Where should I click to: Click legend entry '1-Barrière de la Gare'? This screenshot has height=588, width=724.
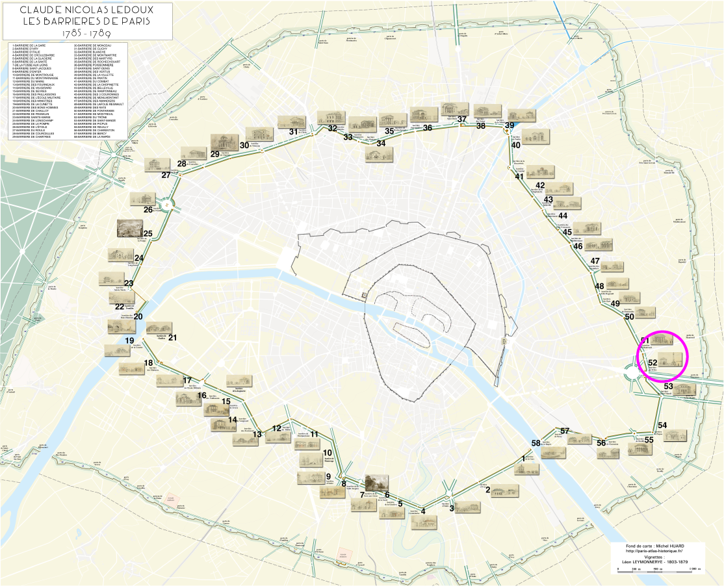point(29,45)
